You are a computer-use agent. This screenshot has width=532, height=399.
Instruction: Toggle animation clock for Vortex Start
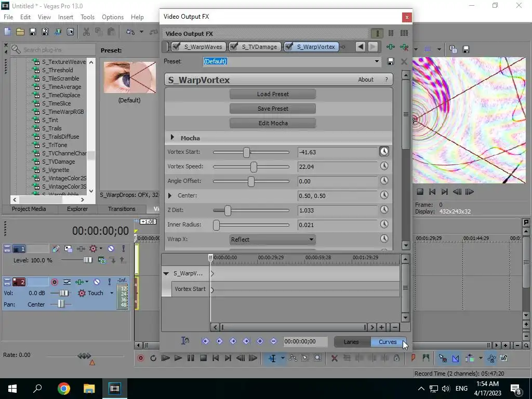point(384,151)
